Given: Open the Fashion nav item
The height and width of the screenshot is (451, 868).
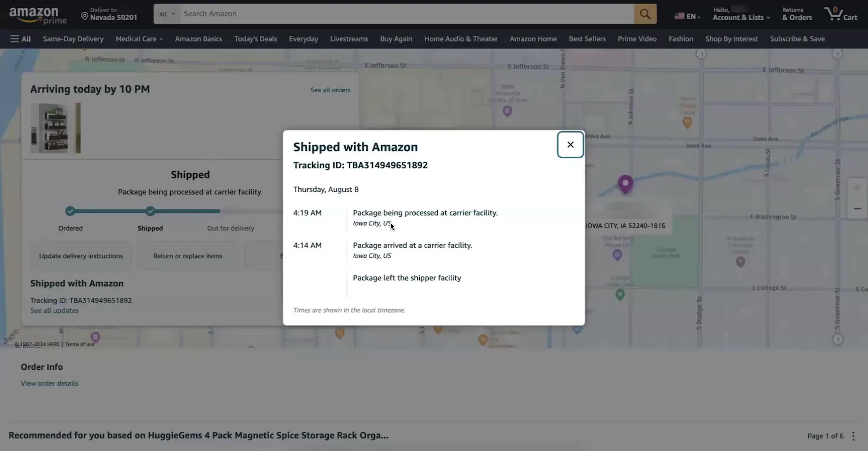Looking at the screenshot, I should pyautogui.click(x=681, y=39).
